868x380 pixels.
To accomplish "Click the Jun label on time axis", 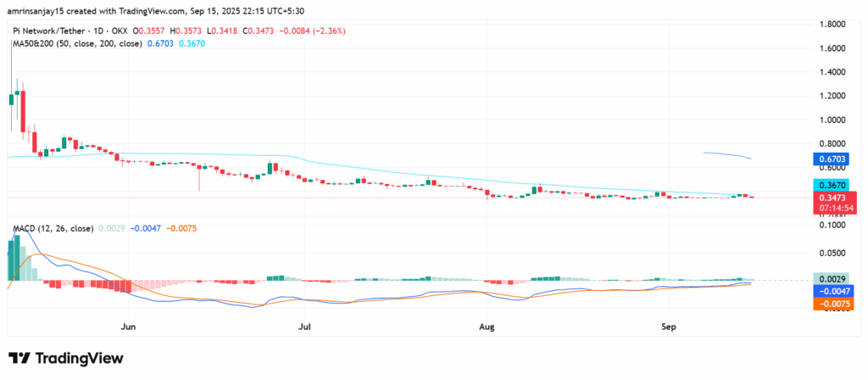I will click(x=129, y=327).
